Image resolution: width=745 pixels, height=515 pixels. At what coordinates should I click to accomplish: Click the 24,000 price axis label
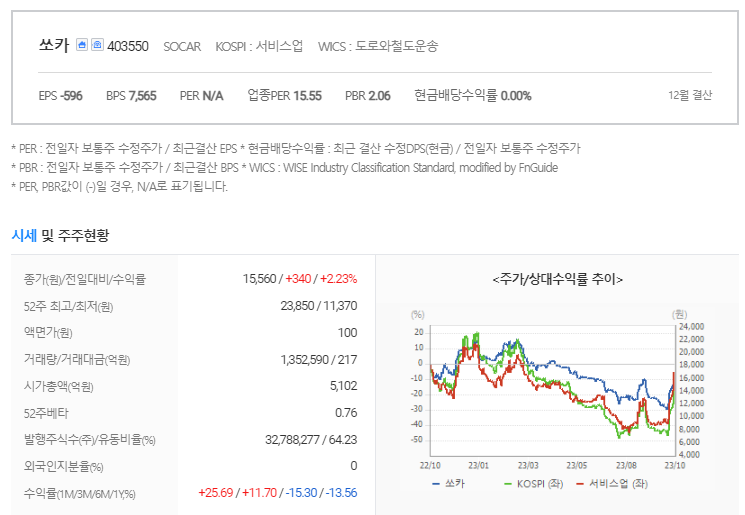click(x=691, y=326)
